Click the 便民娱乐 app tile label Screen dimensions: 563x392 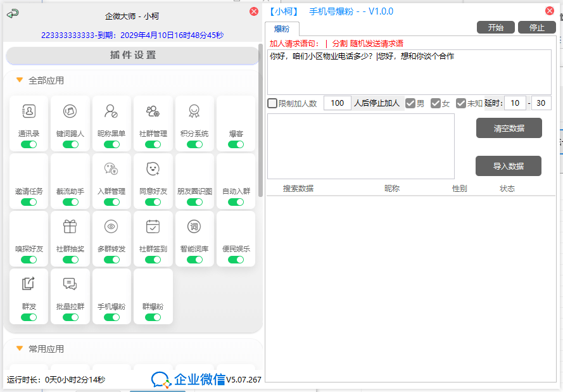click(x=236, y=249)
